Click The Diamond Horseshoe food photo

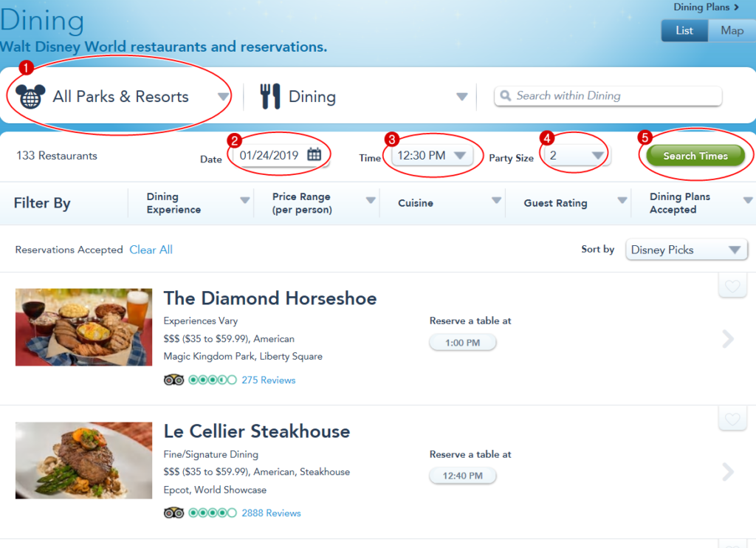coord(84,327)
